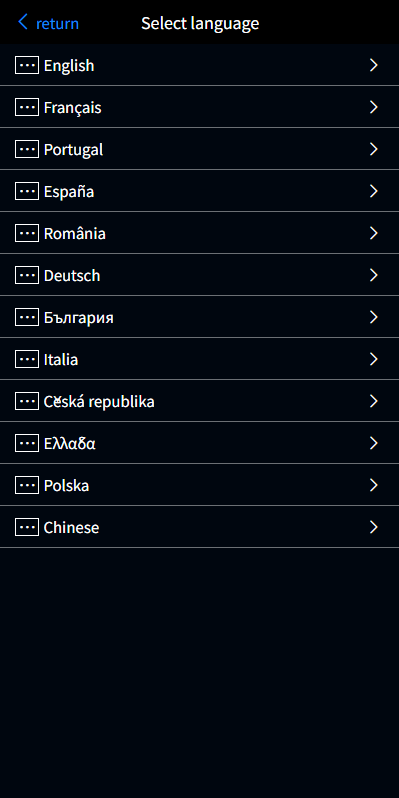Click the flag placeholder icon beside English
The width and height of the screenshot is (399, 798).
(27, 65)
